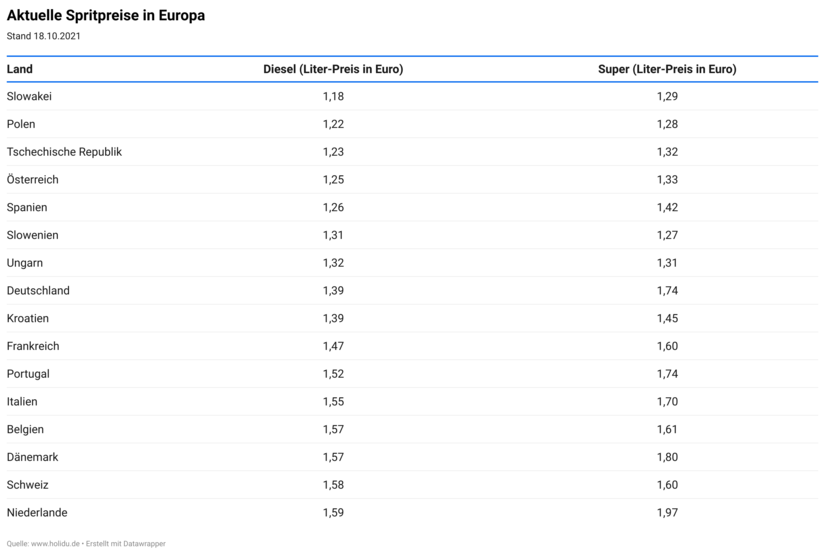This screenshot has height=555, width=825.
Task: Select the Tschechische Republik row label
Action: [x=64, y=152]
